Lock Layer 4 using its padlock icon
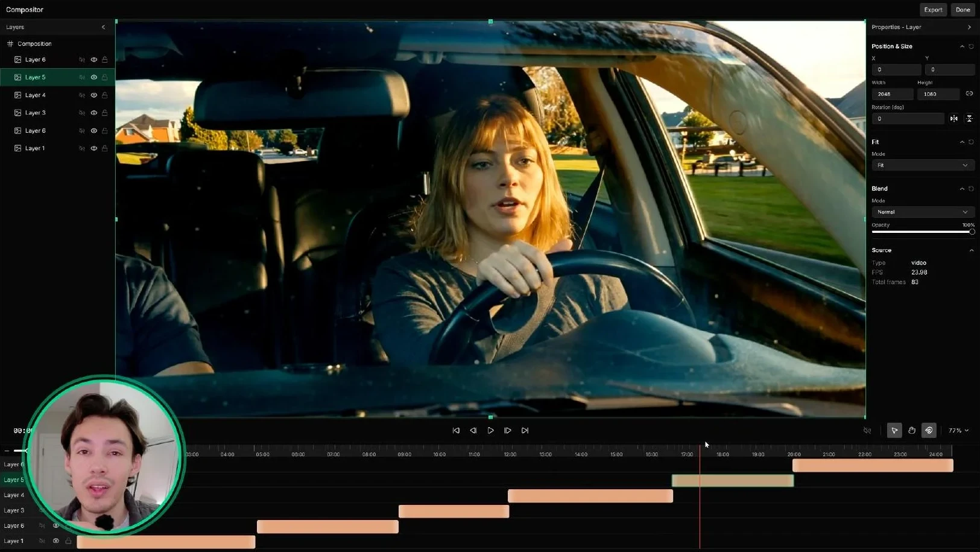The height and width of the screenshot is (552, 980). pos(105,95)
